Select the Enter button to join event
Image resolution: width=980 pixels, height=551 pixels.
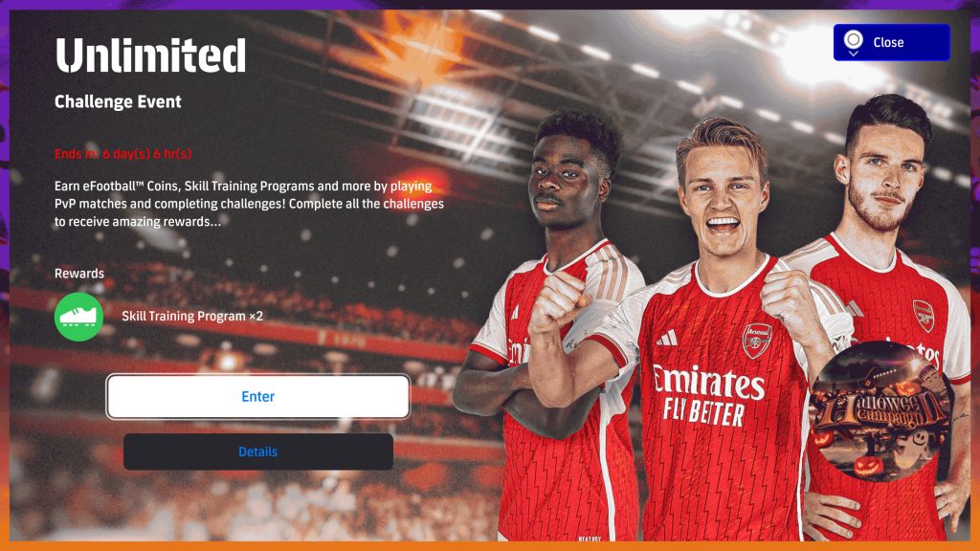(258, 397)
